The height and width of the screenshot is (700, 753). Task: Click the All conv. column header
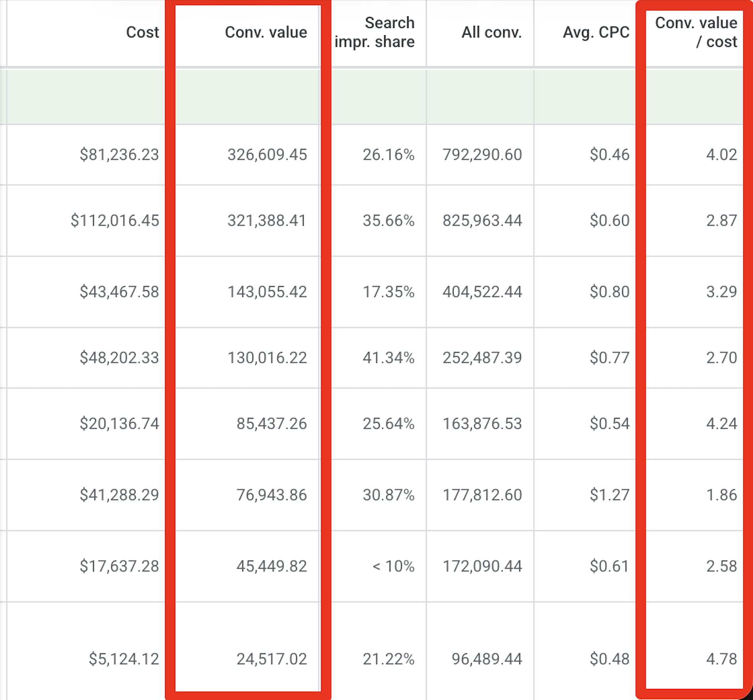(x=491, y=32)
